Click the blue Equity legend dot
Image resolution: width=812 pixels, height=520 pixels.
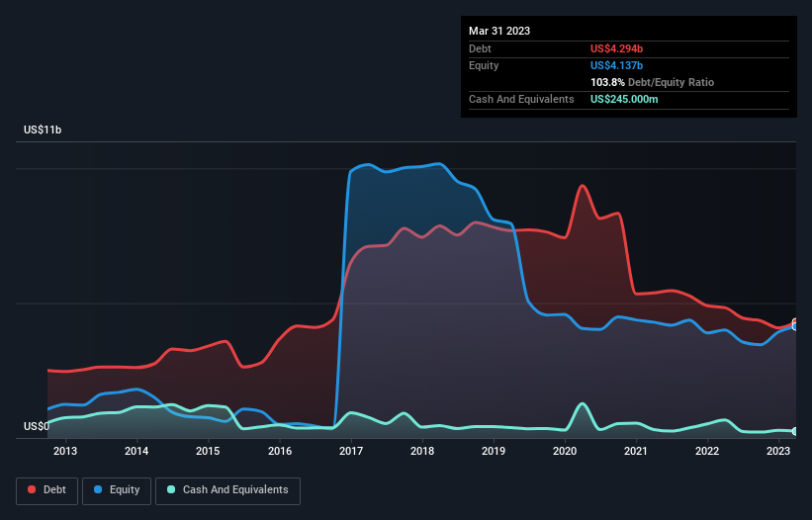pos(98,489)
